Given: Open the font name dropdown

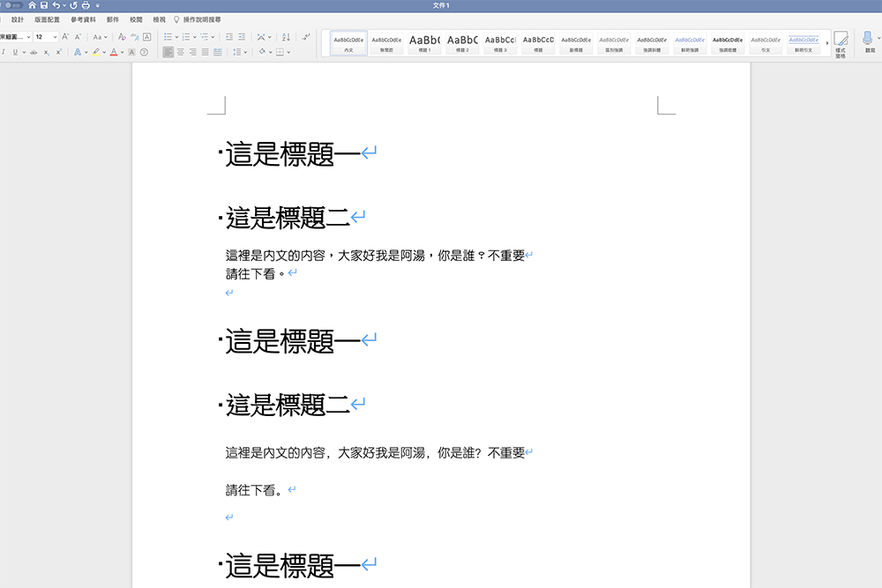Looking at the screenshot, I should (x=27, y=36).
